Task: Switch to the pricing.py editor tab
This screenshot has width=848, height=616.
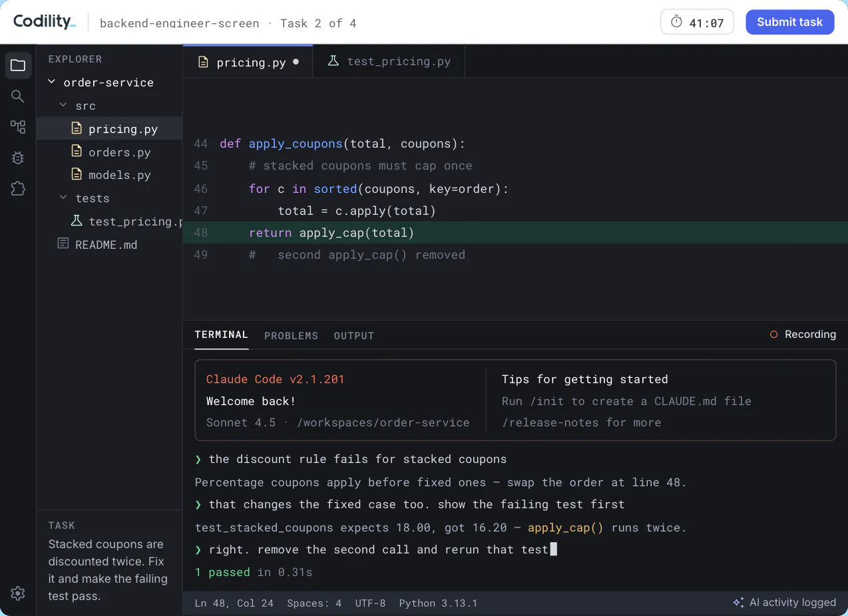Action: tap(248, 62)
